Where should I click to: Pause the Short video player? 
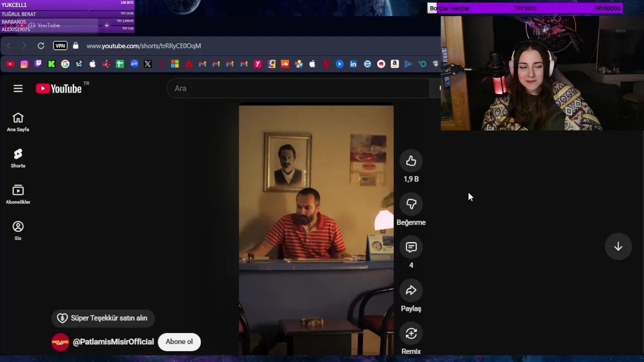click(x=316, y=229)
